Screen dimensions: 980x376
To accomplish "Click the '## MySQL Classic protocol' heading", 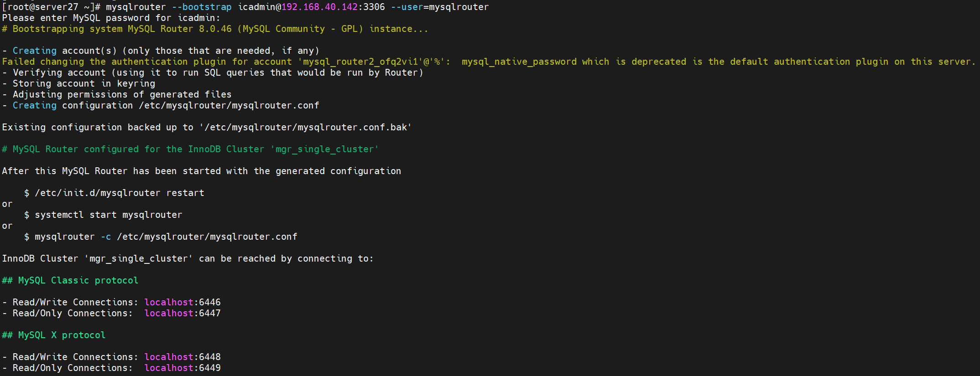I will (70, 280).
